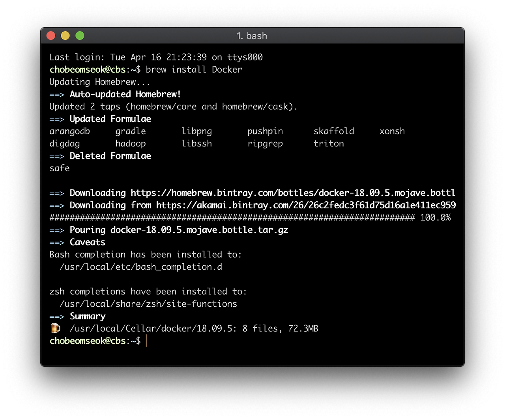Screen dimensions: 505x420
Task: Click the cursor at the last prompt
Action: pos(146,341)
